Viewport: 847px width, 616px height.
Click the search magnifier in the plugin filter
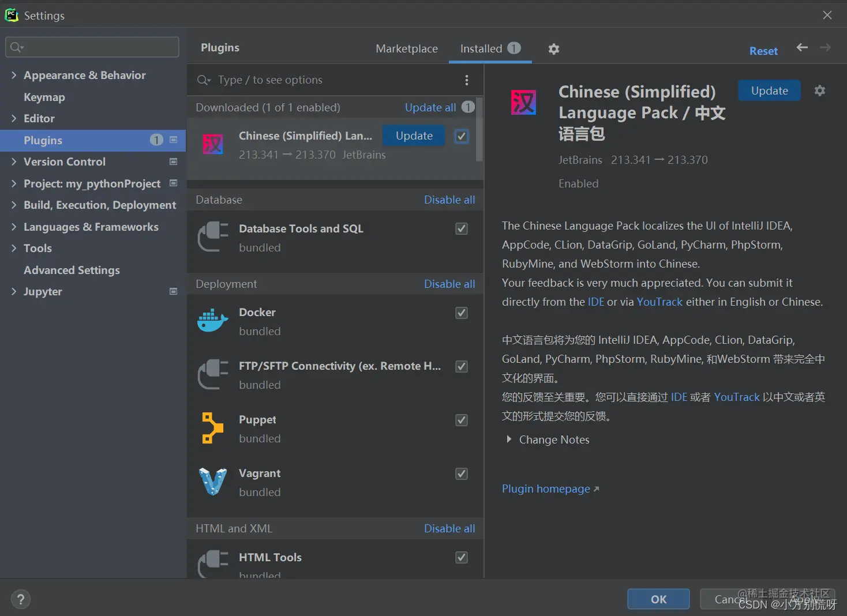tap(204, 80)
